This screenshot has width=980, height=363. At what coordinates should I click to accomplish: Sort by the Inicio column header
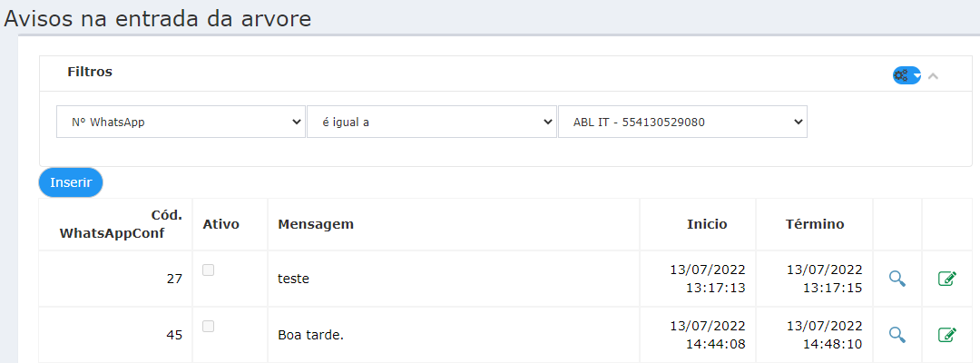pyautogui.click(x=707, y=224)
